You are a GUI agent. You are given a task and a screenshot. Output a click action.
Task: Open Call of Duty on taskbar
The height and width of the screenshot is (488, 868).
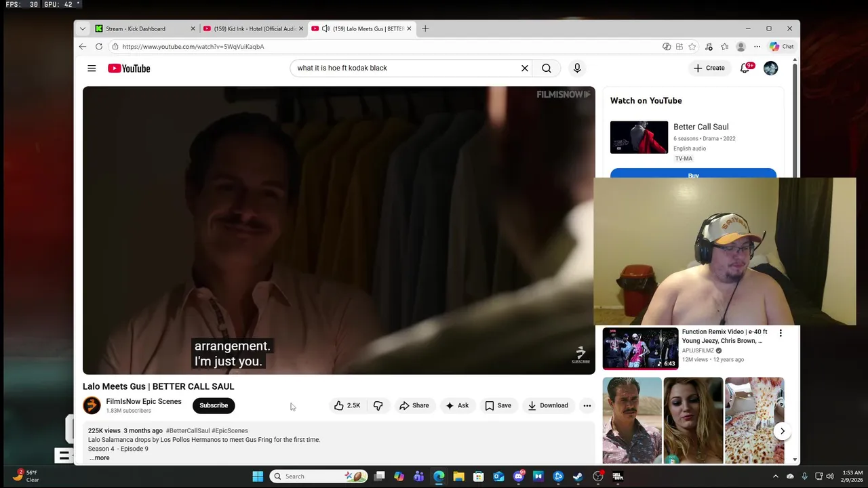[x=618, y=476]
